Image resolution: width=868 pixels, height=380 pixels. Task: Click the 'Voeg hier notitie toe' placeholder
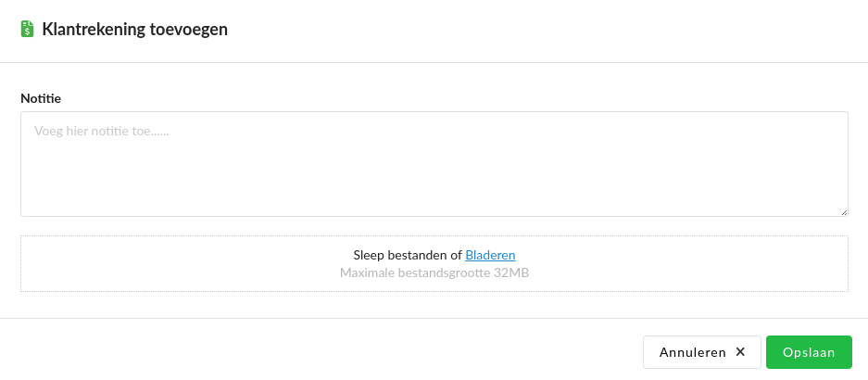click(102, 132)
